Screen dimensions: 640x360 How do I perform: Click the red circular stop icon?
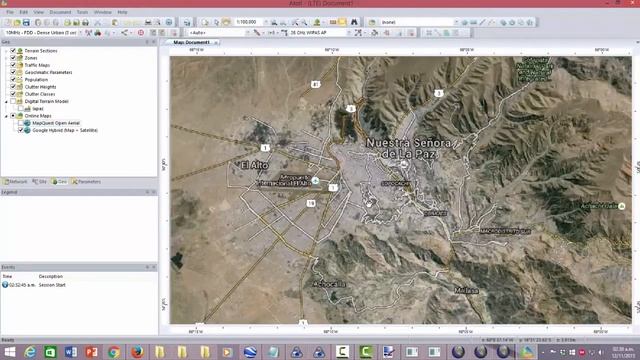141,33
